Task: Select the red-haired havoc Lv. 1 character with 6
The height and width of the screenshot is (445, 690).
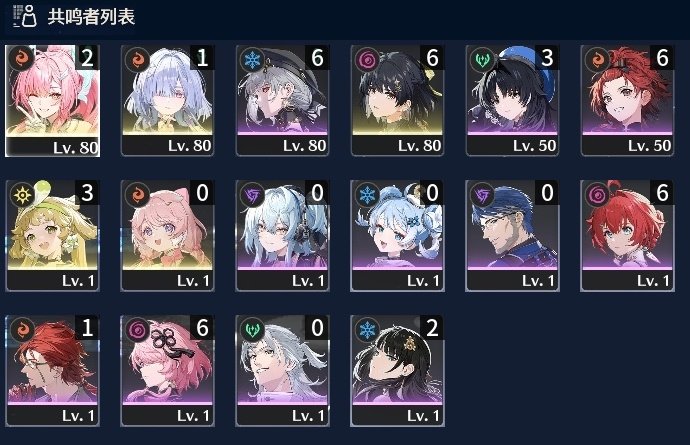Action: pos(627,235)
